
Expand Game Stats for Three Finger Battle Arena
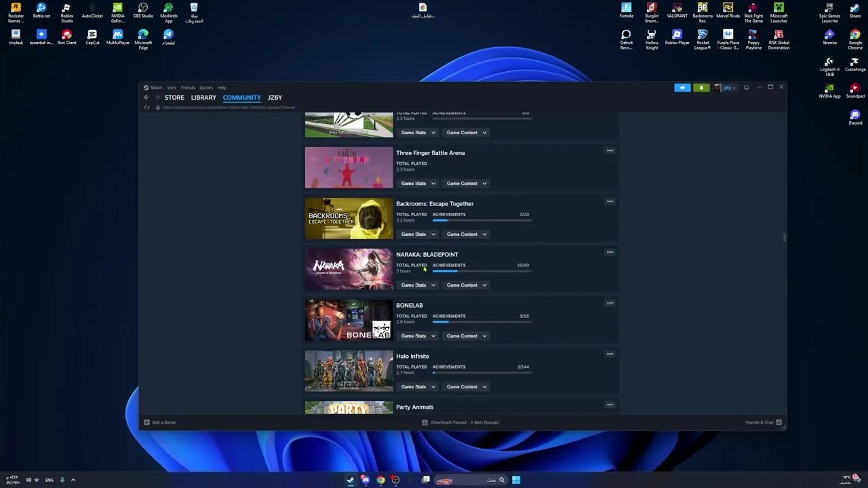(x=418, y=183)
